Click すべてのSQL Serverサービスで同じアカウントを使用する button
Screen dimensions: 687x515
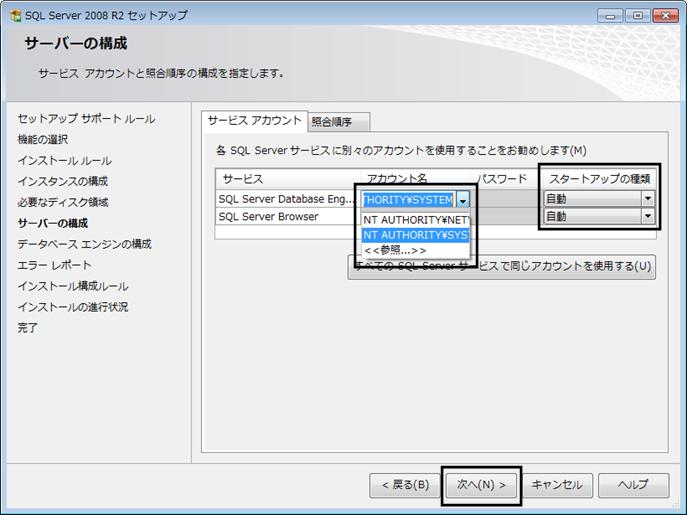(x=502, y=266)
